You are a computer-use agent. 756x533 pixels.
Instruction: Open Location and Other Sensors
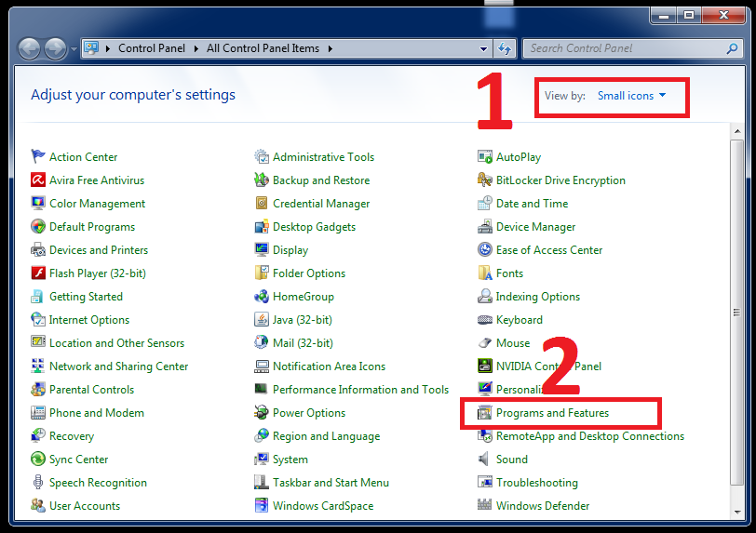(116, 342)
